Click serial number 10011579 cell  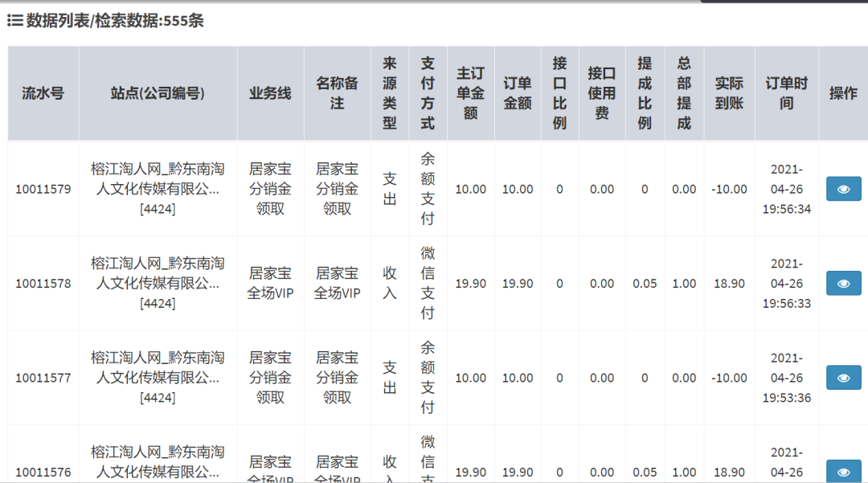[43, 190]
